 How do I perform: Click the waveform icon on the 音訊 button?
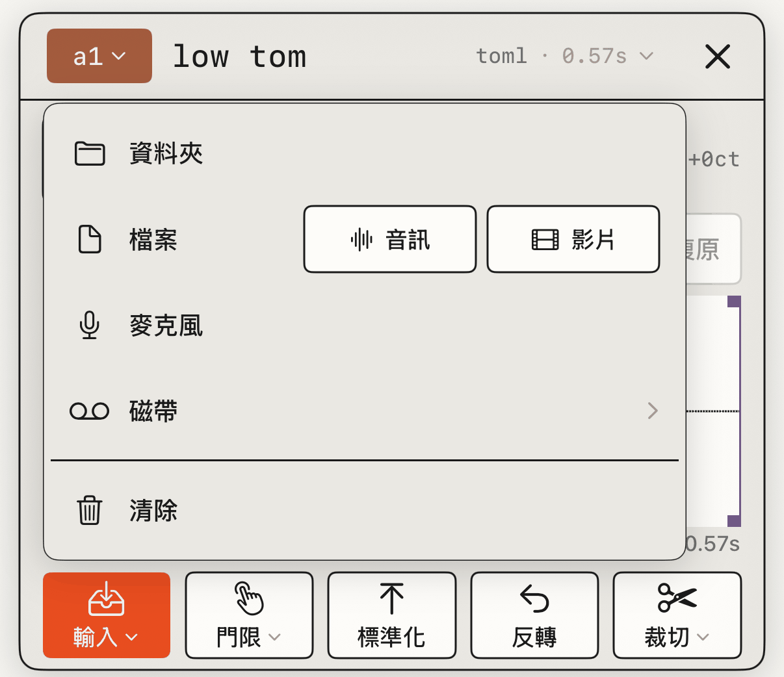click(x=361, y=240)
